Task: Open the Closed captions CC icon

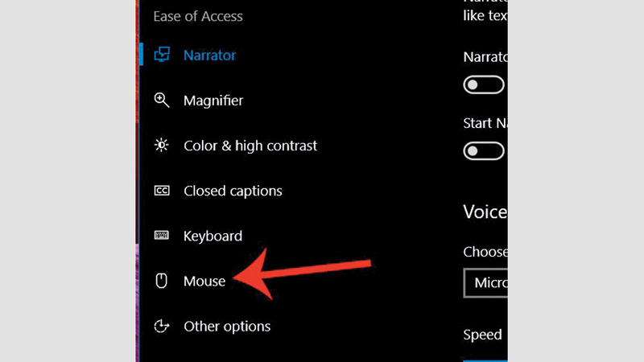Action: 162,191
